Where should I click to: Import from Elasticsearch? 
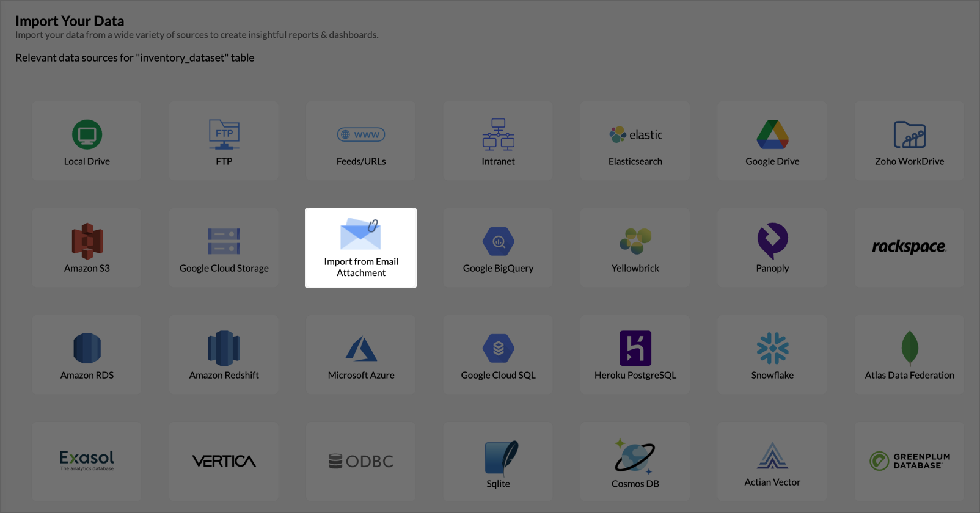point(635,141)
